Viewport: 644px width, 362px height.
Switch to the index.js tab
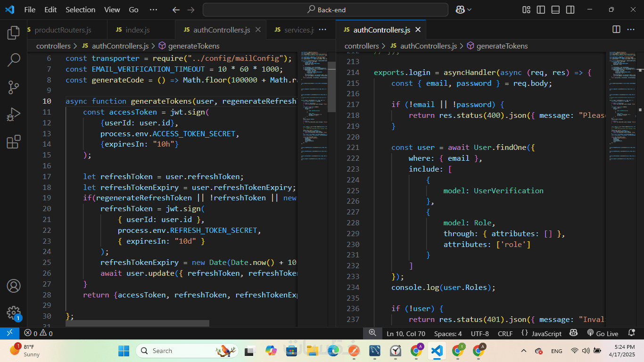[137, 30]
